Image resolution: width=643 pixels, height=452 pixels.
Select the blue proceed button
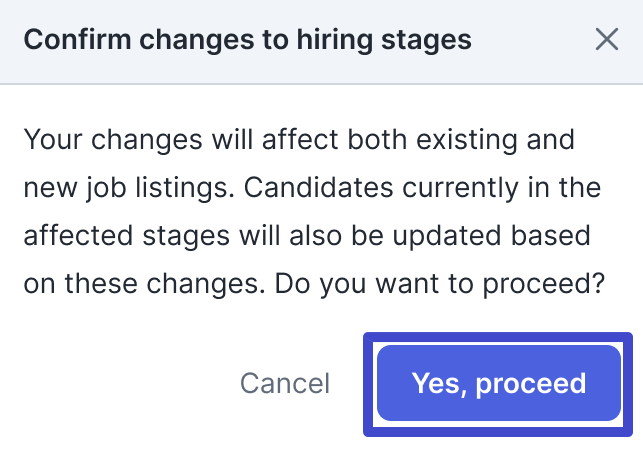coord(498,383)
